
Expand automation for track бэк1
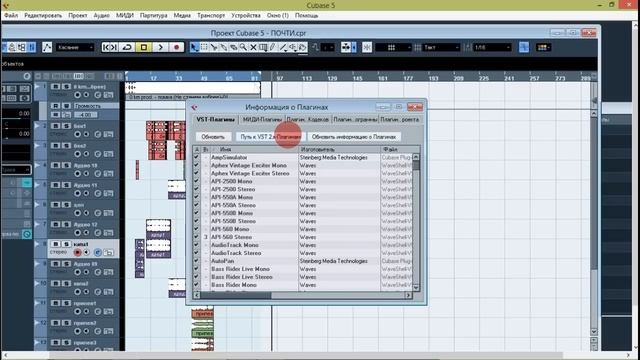[x=38, y=126]
